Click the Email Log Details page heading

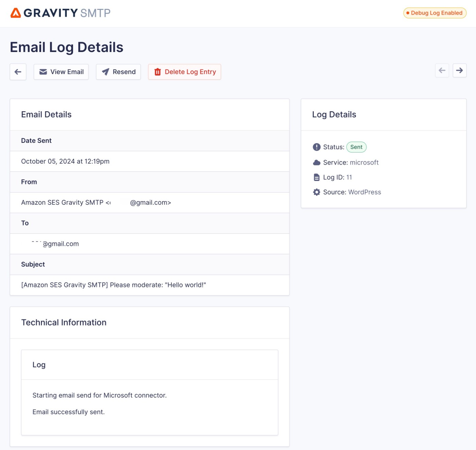pyautogui.click(x=67, y=47)
